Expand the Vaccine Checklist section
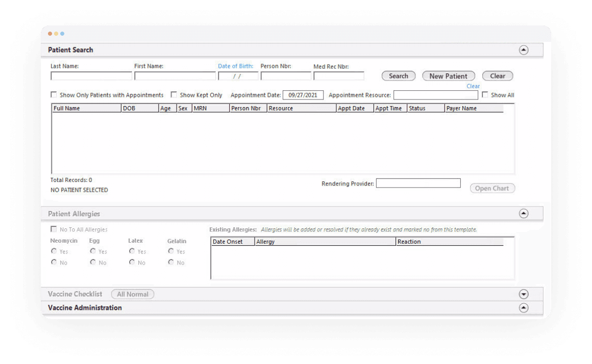592x364 pixels. 523,294
